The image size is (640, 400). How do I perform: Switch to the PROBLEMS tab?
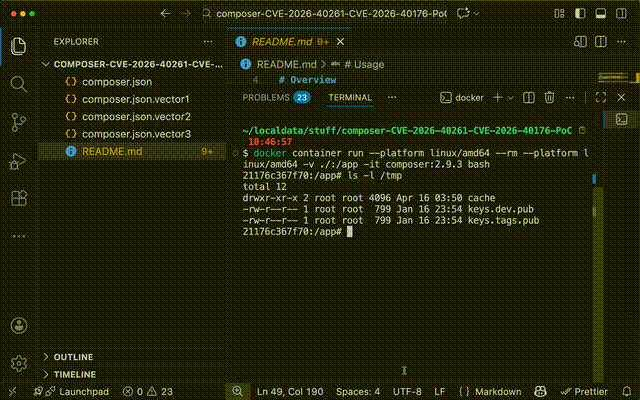(265, 97)
